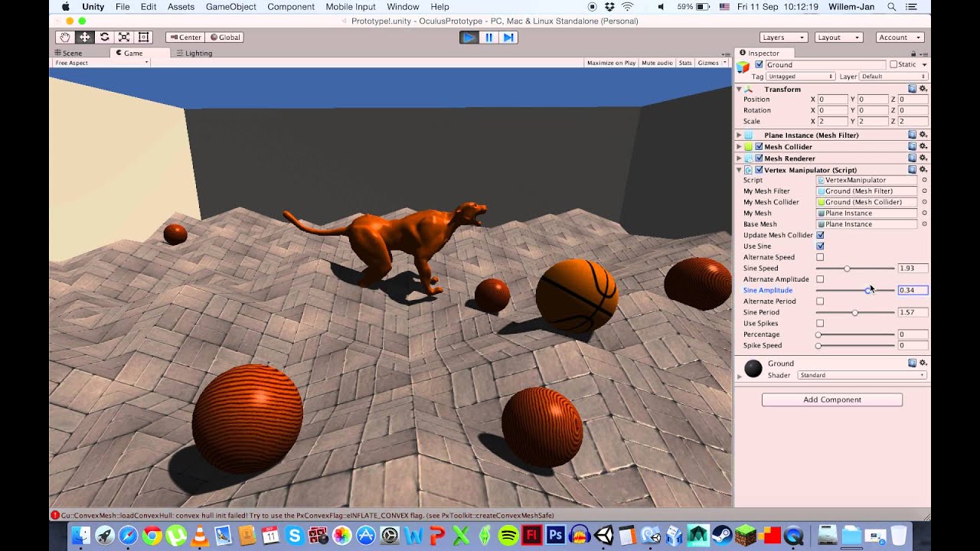Viewport: 980px width, 551px height.
Task: Disable Vertex Manipulator script checkbox
Action: pos(759,169)
